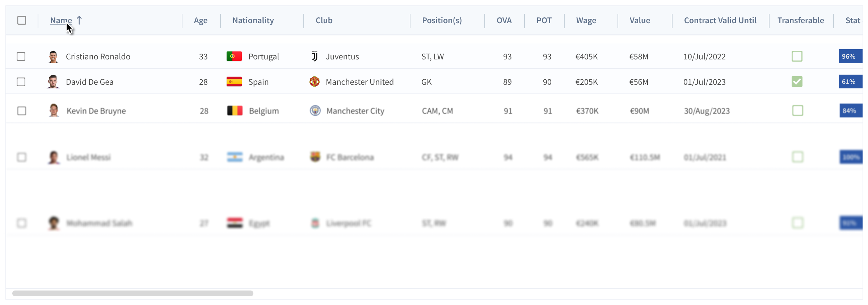Click the Contract Valid Until column header
The width and height of the screenshot is (868, 305).
720,21
